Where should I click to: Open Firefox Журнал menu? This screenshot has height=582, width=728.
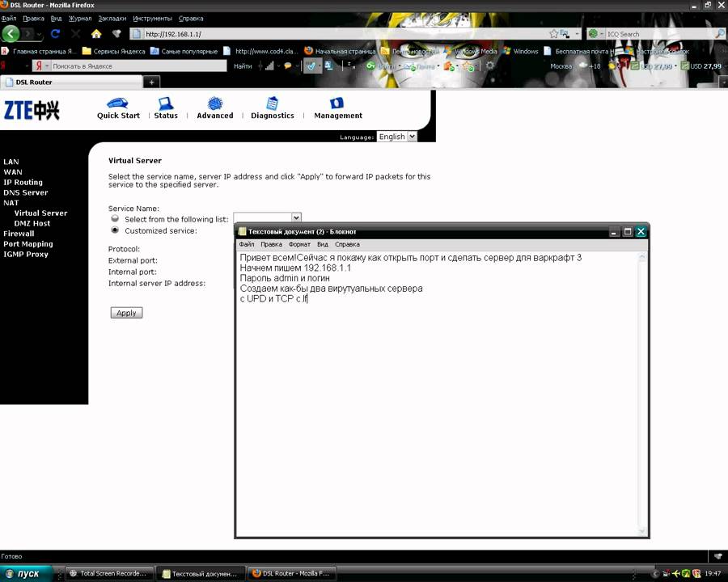click(80, 19)
